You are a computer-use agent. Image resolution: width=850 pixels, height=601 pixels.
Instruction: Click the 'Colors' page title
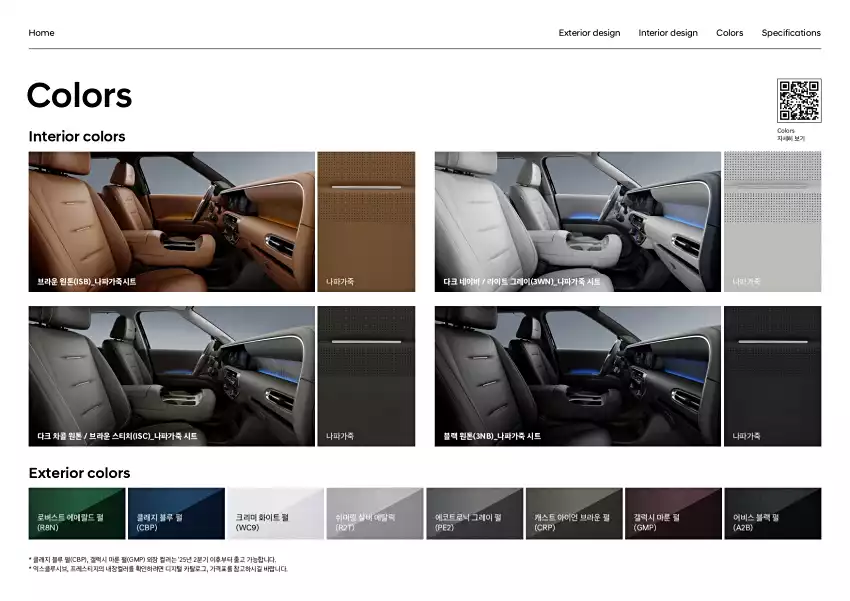(79, 95)
